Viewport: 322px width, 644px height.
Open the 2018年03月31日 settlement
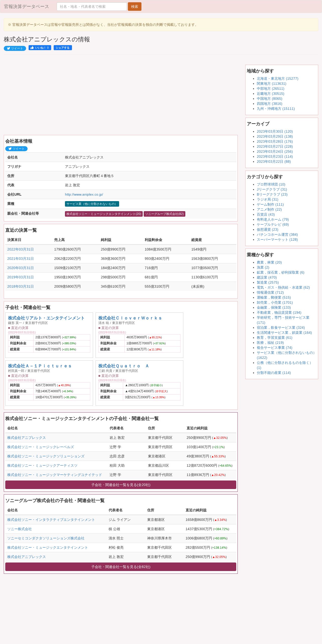point(20,286)
